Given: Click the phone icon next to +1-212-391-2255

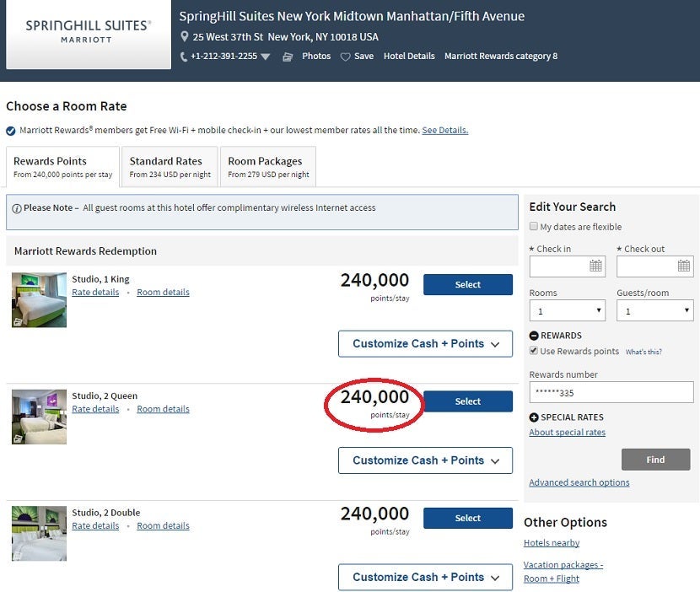Looking at the screenshot, I should coord(184,57).
